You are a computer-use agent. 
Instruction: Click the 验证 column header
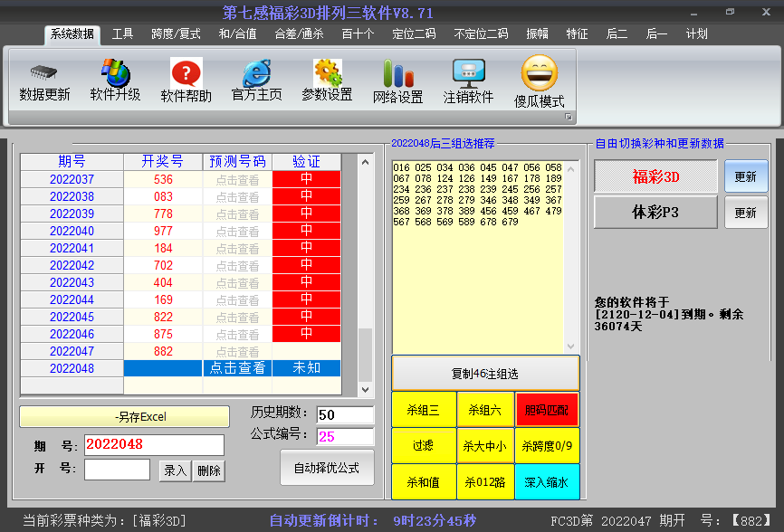pos(307,162)
